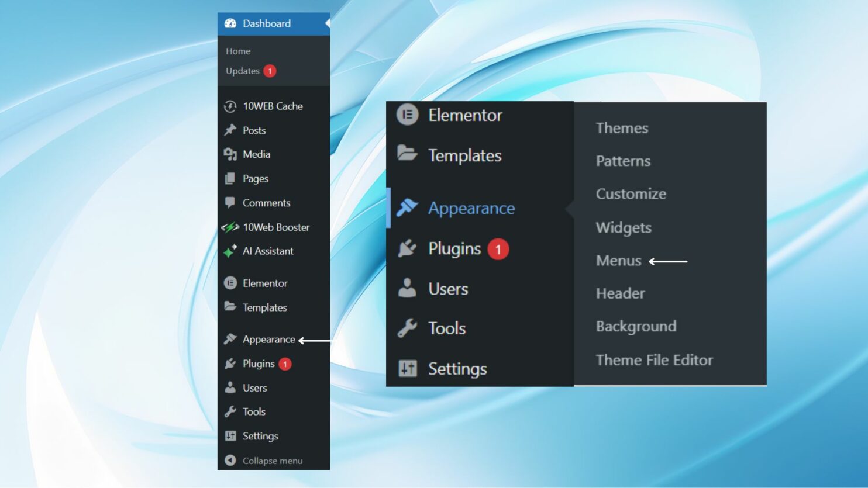Select the Elementor icon in the sidebar
868x488 pixels.
(x=230, y=283)
